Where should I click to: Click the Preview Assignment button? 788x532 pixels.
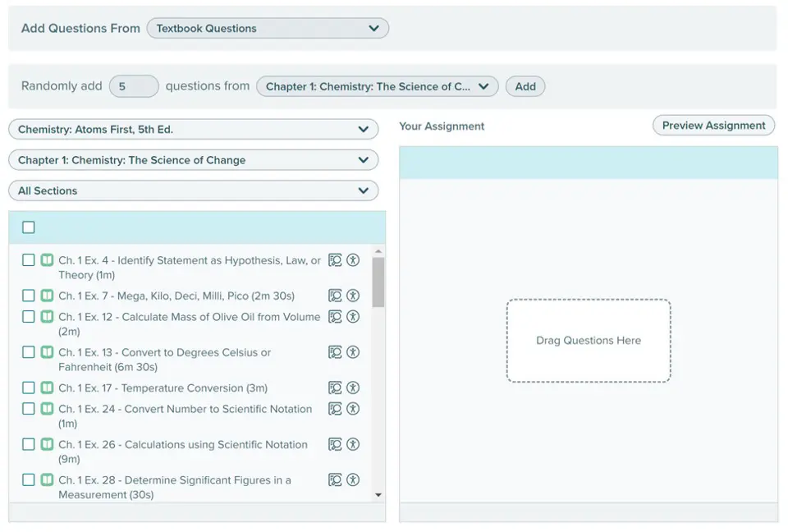(x=713, y=126)
